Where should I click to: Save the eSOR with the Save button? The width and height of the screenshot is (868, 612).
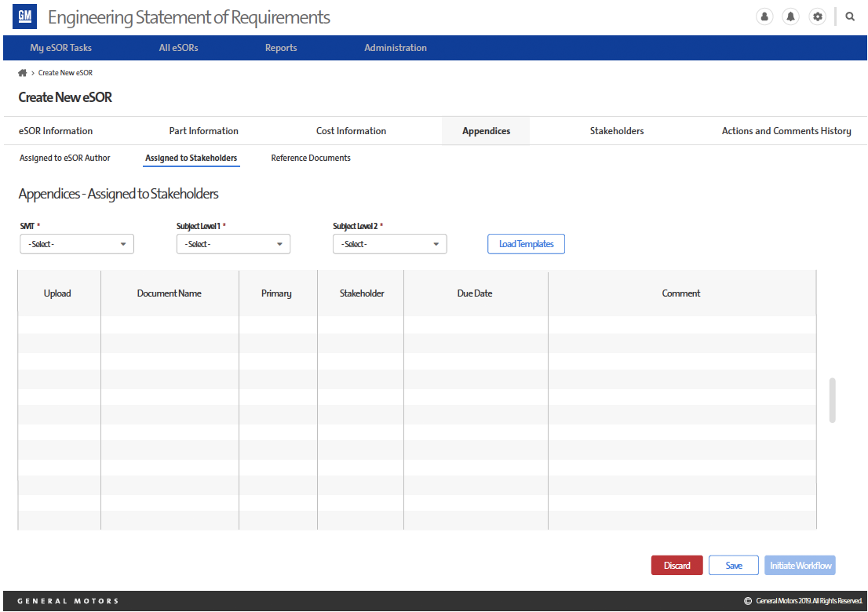click(x=734, y=566)
